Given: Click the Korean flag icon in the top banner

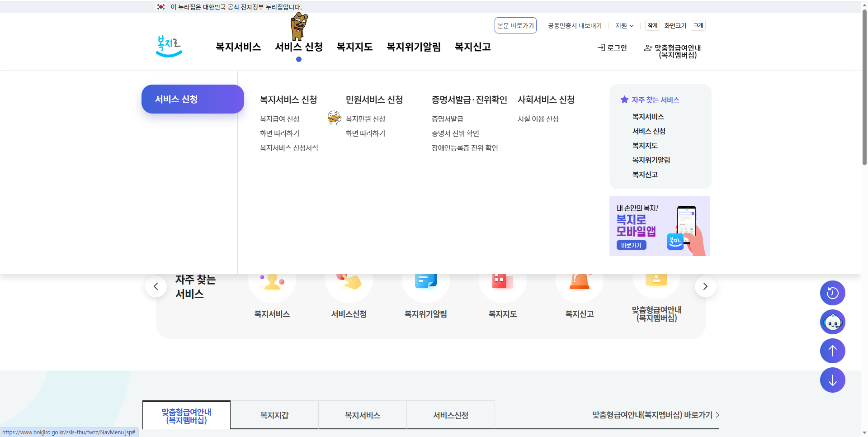Looking at the screenshot, I should 161,7.
